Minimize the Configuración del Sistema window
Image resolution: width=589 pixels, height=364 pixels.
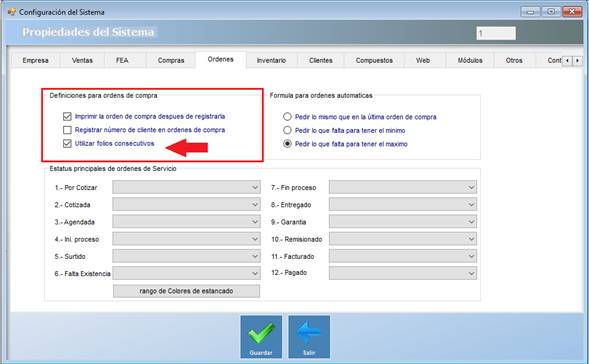(x=530, y=12)
